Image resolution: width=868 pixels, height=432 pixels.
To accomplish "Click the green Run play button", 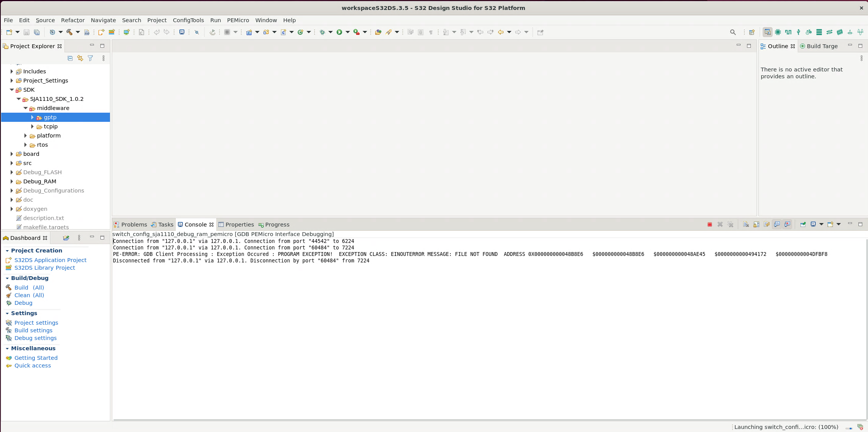I will click(339, 32).
